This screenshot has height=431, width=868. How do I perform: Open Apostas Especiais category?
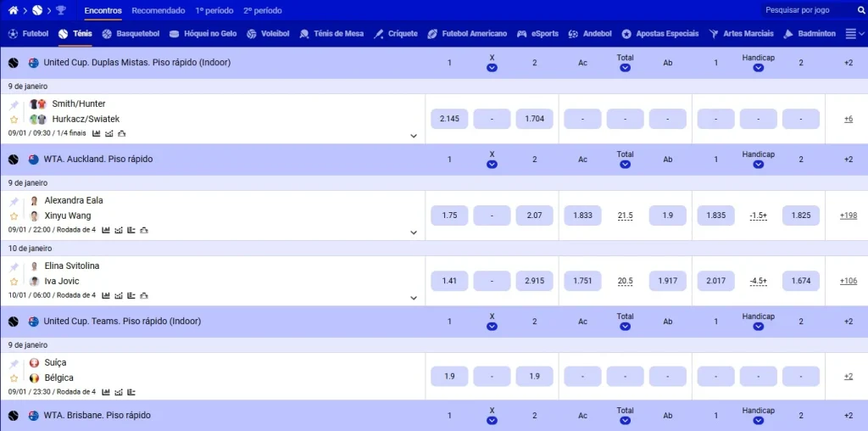[x=659, y=34]
